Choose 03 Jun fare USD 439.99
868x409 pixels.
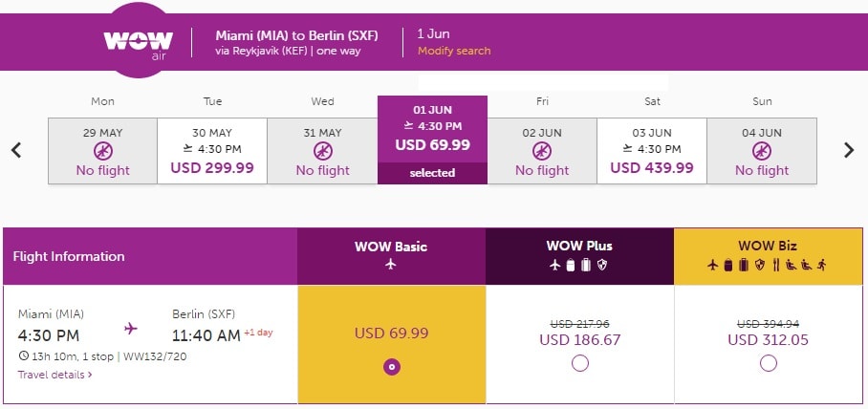click(x=652, y=151)
